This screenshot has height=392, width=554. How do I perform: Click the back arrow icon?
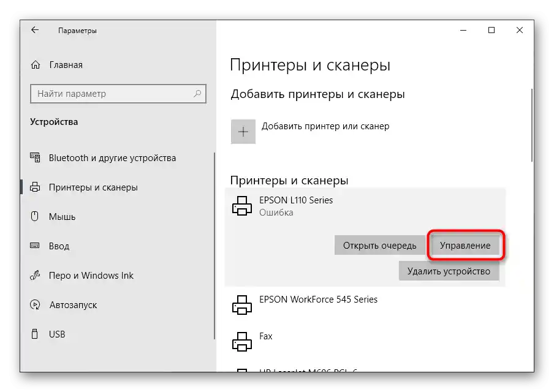click(x=34, y=30)
